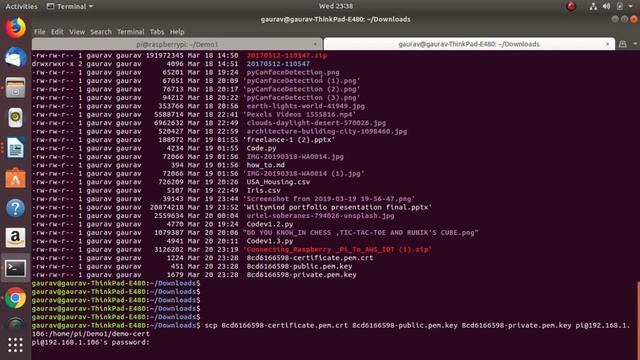Click the scp command text
The width and height of the screenshot is (640, 360).
(x=331, y=330)
